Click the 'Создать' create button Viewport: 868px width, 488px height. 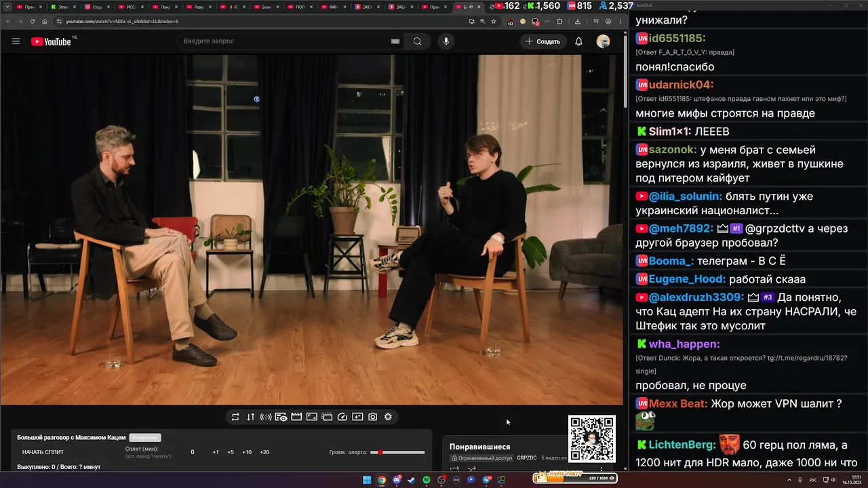pyautogui.click(x=542, y=41)
